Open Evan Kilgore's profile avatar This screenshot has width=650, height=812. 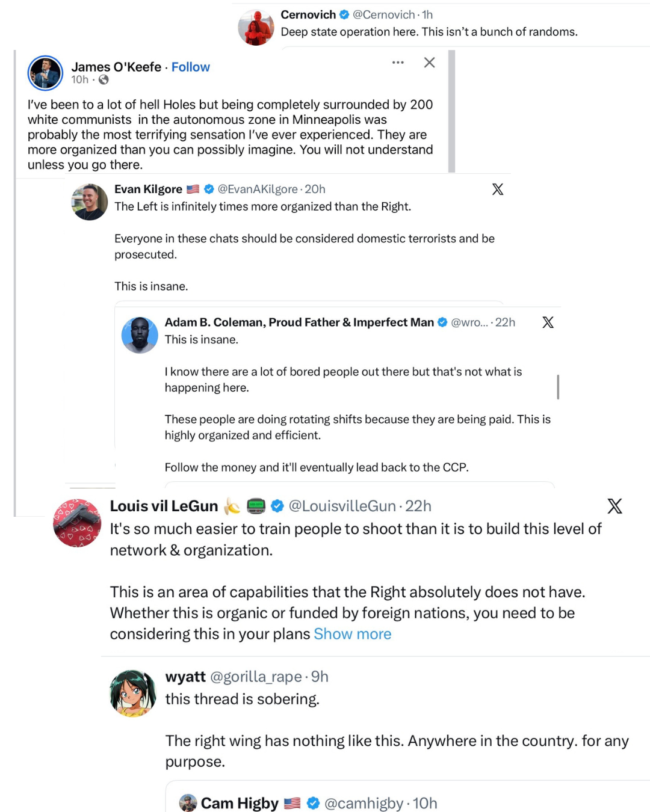point(89,202)
